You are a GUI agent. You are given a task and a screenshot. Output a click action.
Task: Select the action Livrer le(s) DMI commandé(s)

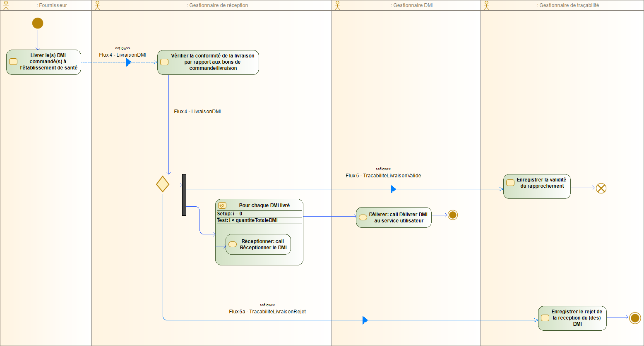[43, 62]
